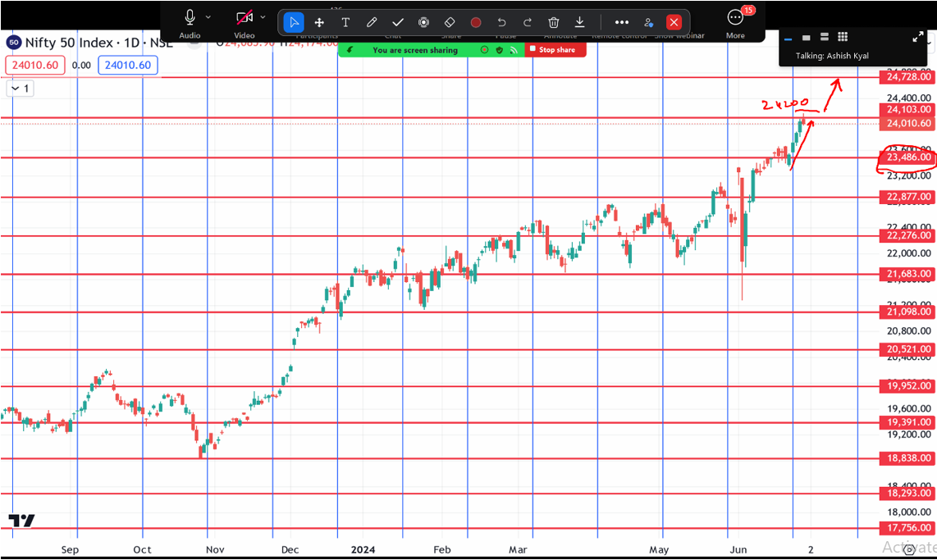
Task: Select the 18,293.00 horizontal line price label
Action: pyautogui.click(x=908, y=493)
